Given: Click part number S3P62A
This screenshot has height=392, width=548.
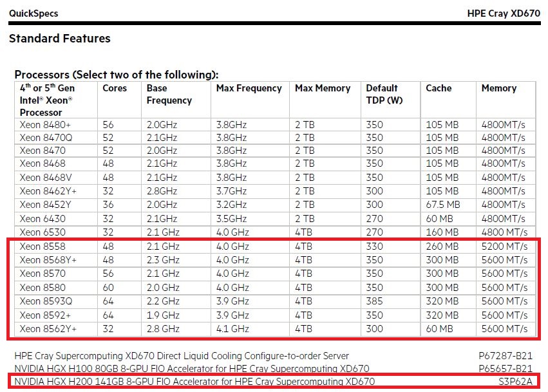Looking at the screenshot, I should [x=515, y=382].
